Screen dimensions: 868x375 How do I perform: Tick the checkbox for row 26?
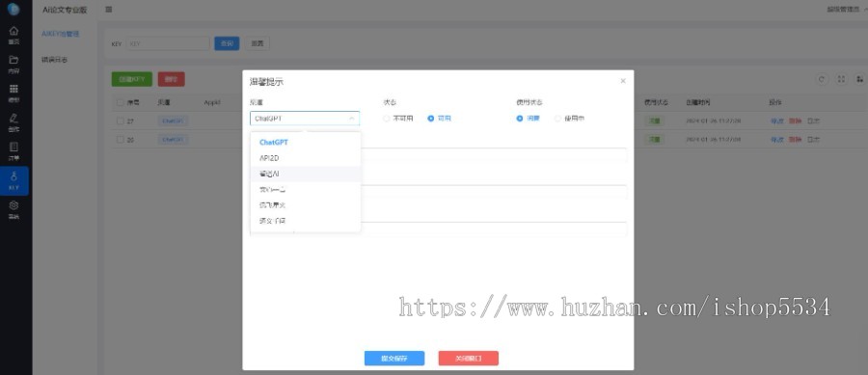click(x=121, y=140)
